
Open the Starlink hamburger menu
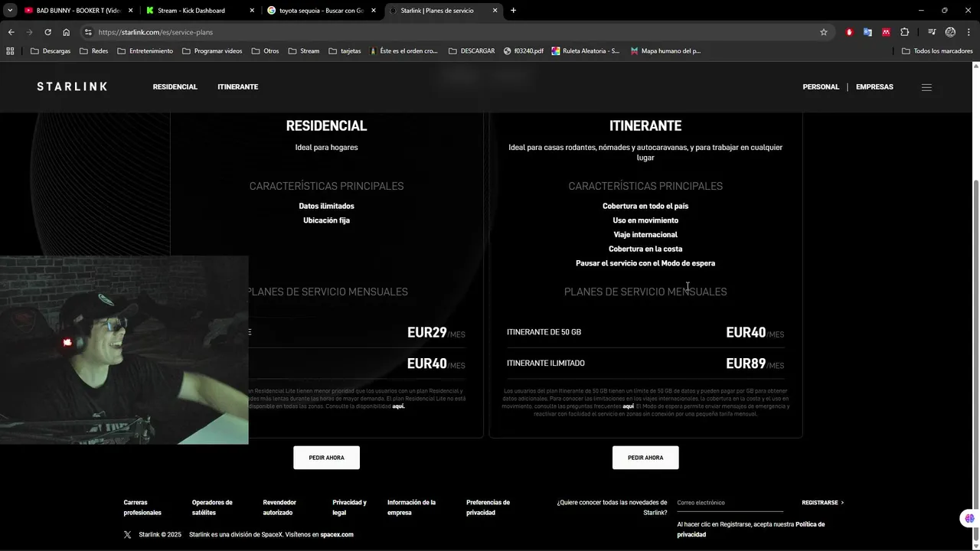click(x=926, y=87)
